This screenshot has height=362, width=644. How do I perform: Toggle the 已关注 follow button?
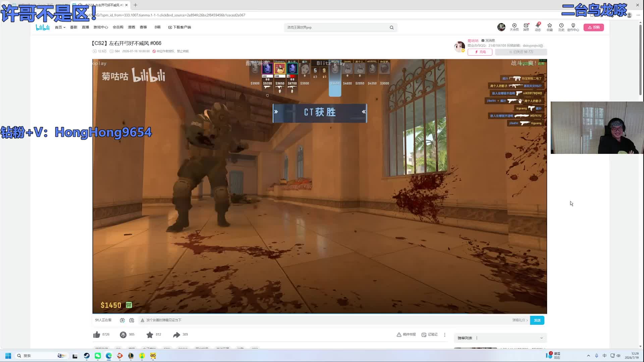(521, 52)
